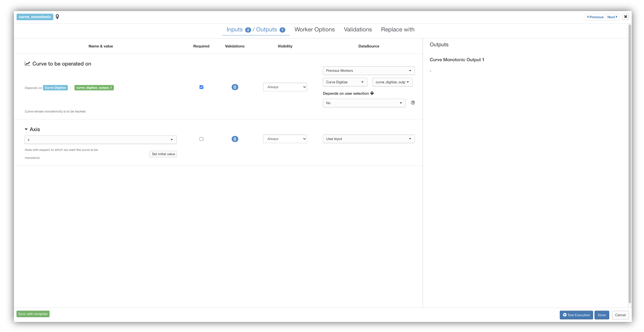Click the help question mark icon
Screen dimensions: 644x332
click(413, 103)
